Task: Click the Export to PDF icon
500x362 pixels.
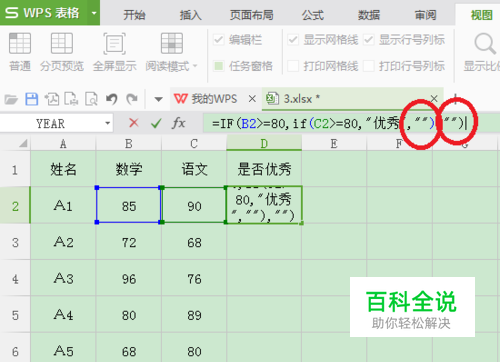Action: 52,99
